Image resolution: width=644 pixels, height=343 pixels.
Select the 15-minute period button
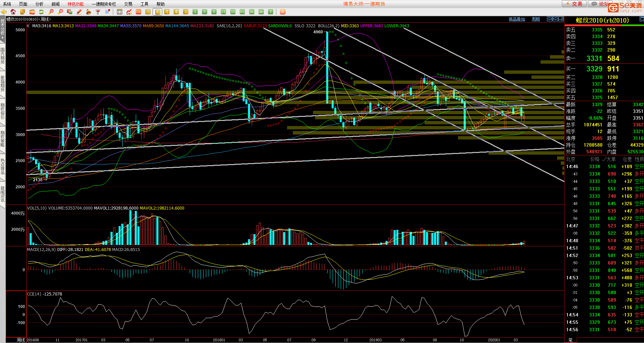[223, 12]
